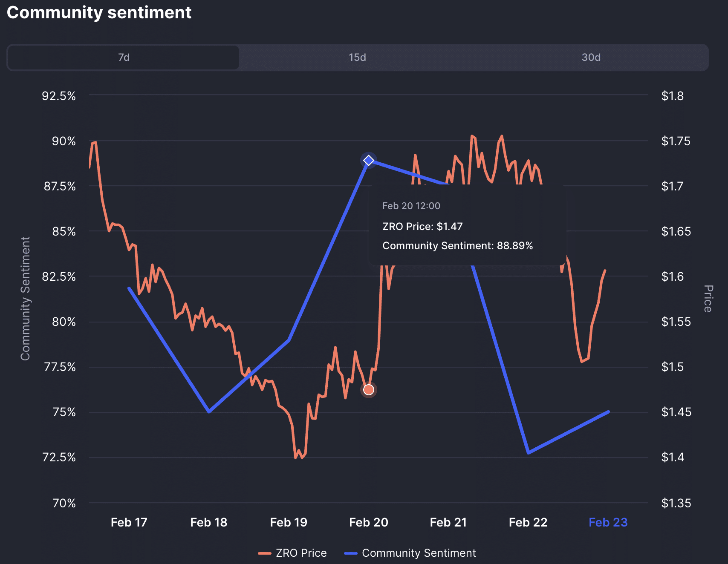This screenshot has height=564, width=728.
Task: Select the Feb 21 date label
Action: (448, 522)
